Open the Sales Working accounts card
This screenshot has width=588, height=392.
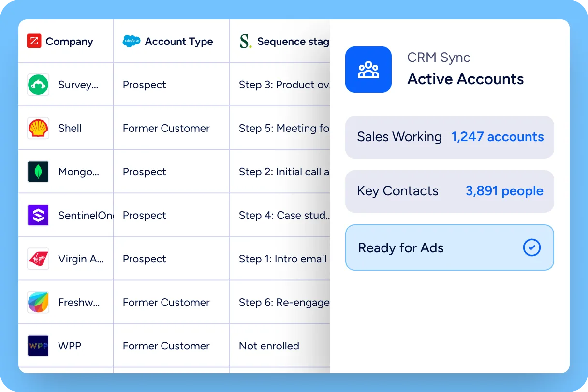pos(450,137)
